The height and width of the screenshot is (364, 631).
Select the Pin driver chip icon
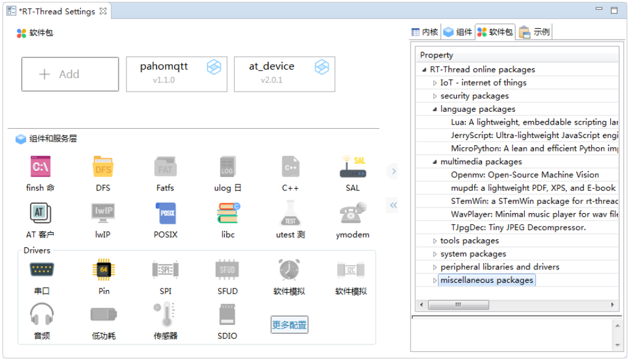point(103,269)
